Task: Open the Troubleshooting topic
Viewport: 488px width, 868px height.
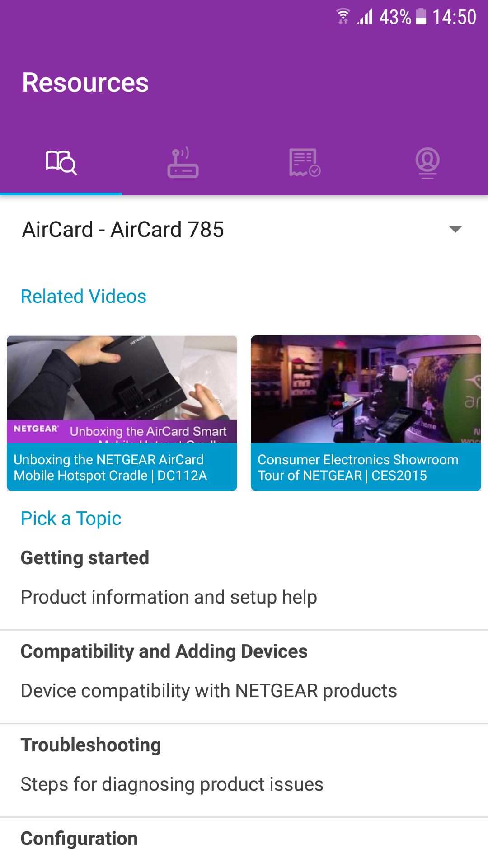Action: 244,765
